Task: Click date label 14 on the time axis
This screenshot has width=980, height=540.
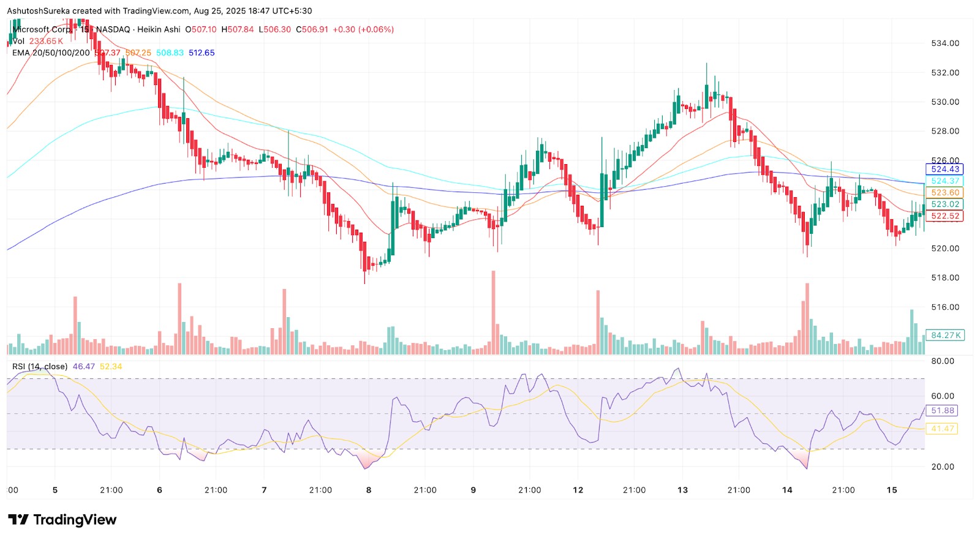Action: [x=787, y=490]
